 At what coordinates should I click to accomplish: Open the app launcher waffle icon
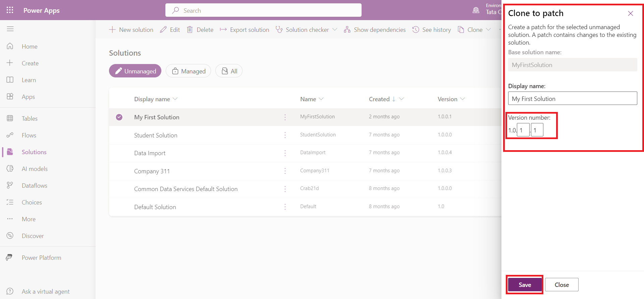(x=10, y=10)
